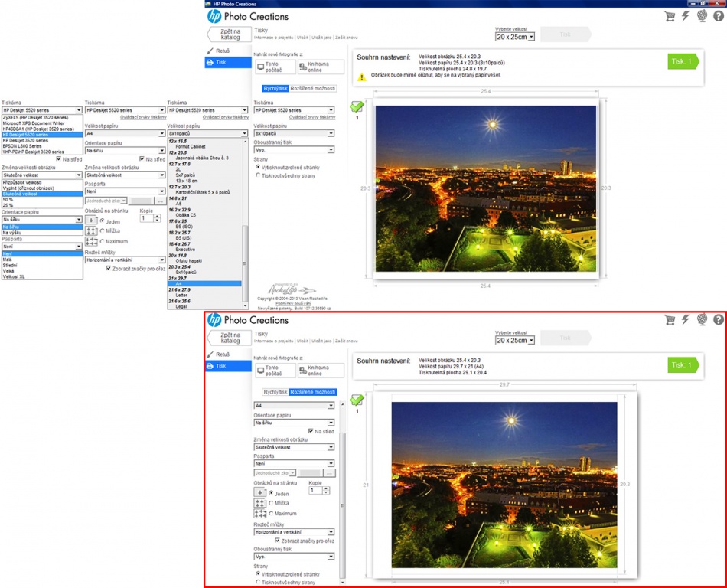727x588 pixels.
Task: Click the globe icon in the upper window
Action: click(702, 16)
